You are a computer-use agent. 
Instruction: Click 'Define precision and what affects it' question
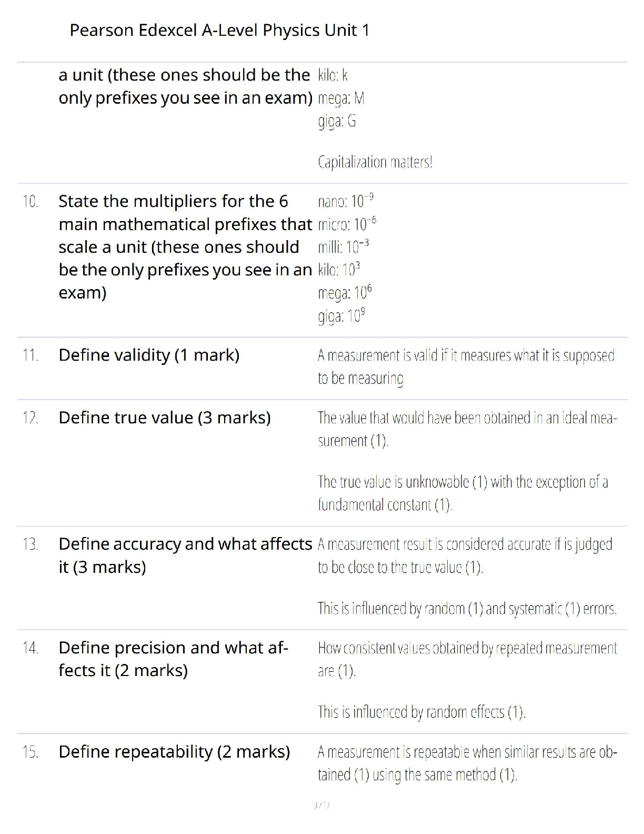[x=174, y=659]
